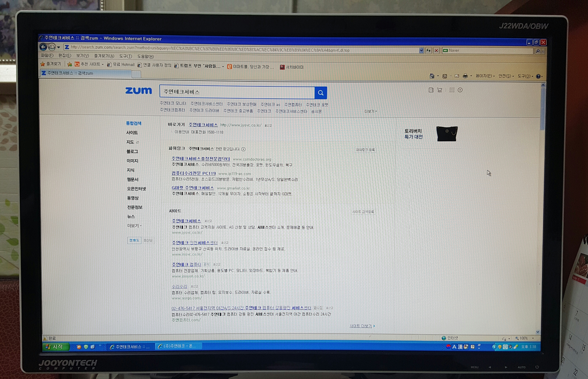Click the 파워링크 등록 button

pos(365,150)
